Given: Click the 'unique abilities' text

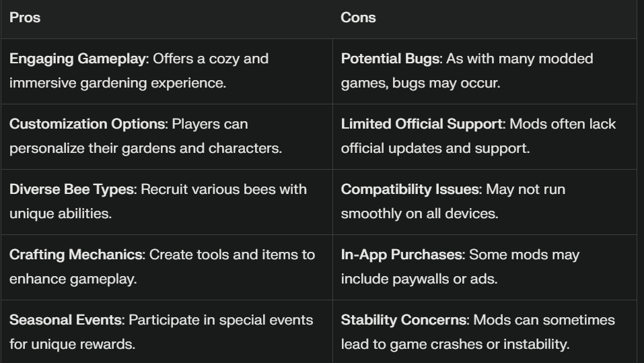Looking at the screenshot, I should click(61, 213).
